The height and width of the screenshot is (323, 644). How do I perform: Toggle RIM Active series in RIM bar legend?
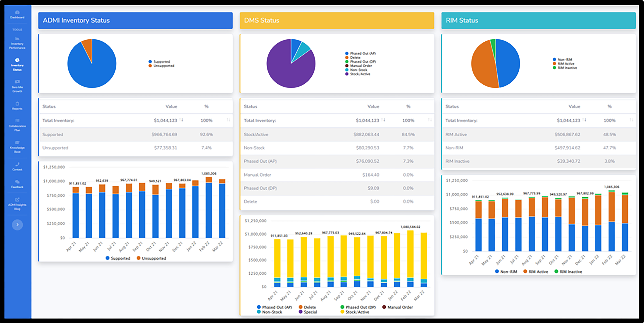(x=536, y=272)
